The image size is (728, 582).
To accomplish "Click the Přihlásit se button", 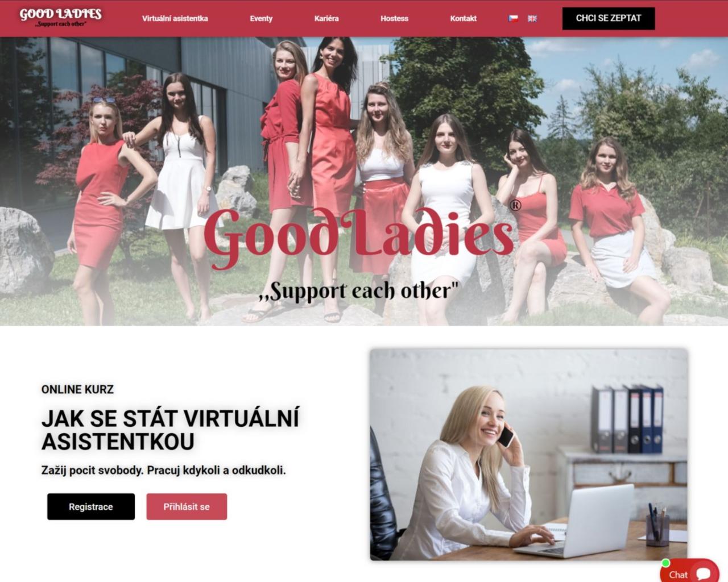I will [187, 506].
